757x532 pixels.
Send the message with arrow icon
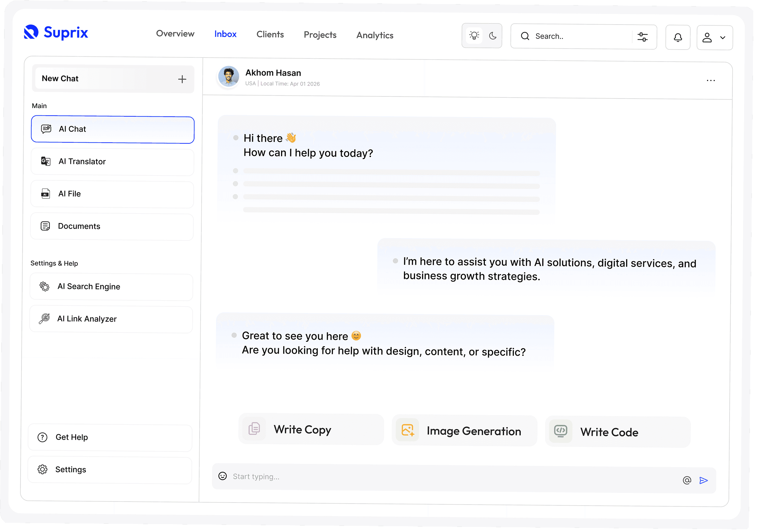tap(704, 480)
